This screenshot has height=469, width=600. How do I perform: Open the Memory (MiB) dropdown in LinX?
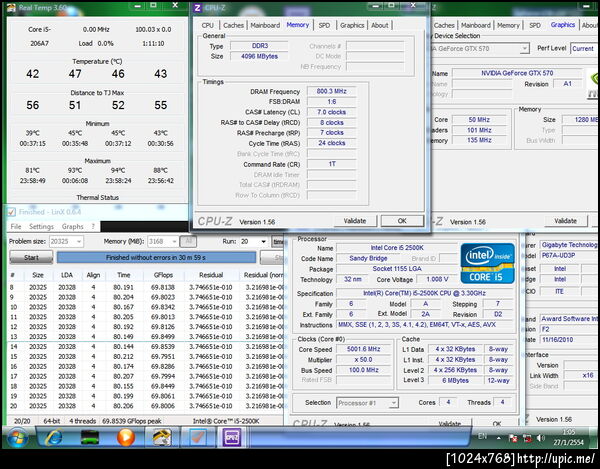click(x=163, y=241)
